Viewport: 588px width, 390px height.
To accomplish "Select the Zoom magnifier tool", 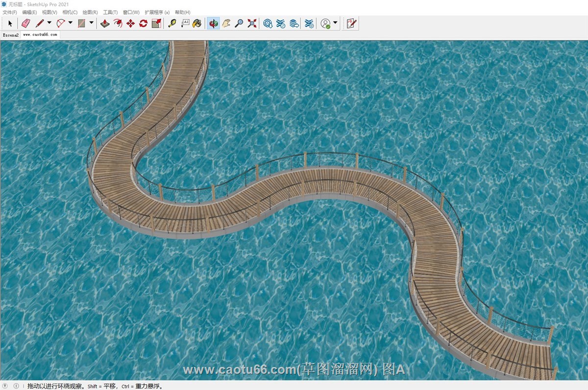I will point(239,23).
